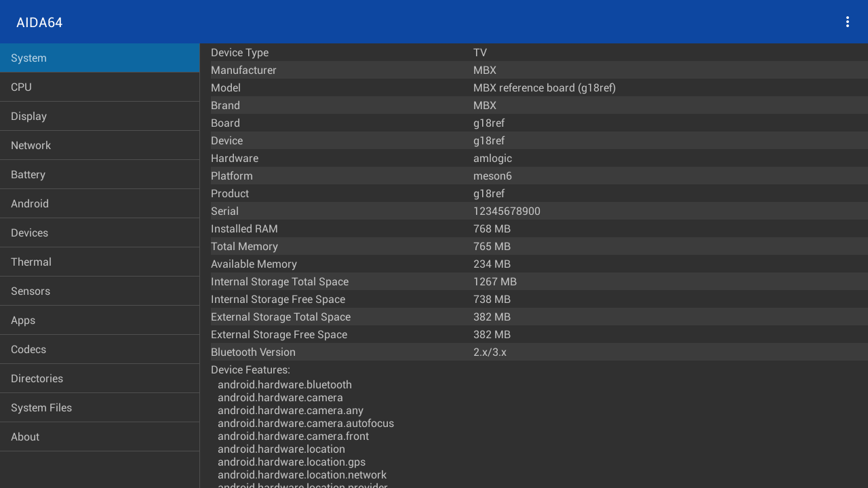Go to the Network section
This screenshot has width=868, height=488.
pyautogui.click(x=100, y=146)
